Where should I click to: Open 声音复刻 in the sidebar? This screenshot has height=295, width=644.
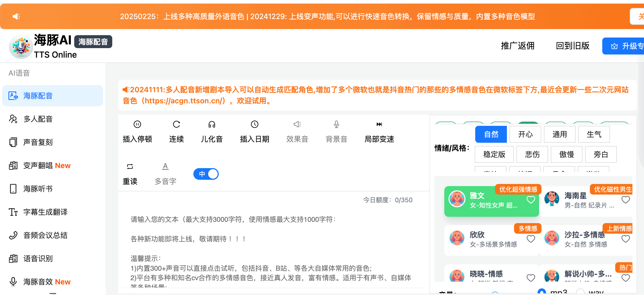pyautogui.click(x=38, y=142)
